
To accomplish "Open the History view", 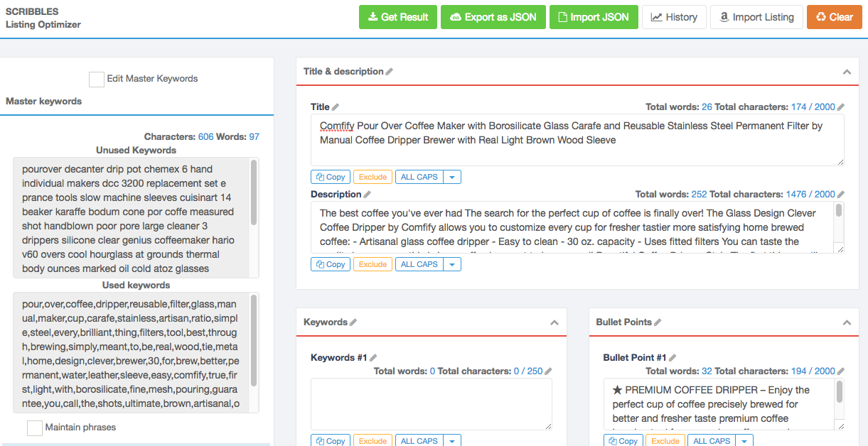I will (x=674, y=17).
